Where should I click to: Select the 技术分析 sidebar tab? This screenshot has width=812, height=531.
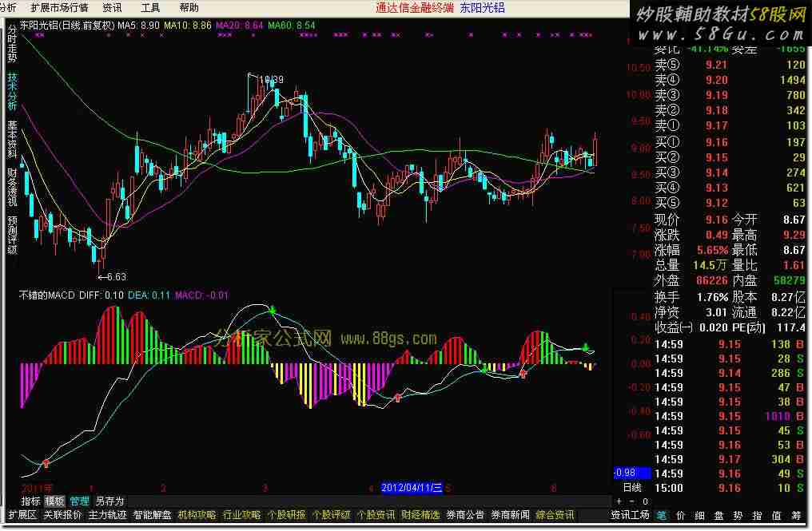(12, 91)
